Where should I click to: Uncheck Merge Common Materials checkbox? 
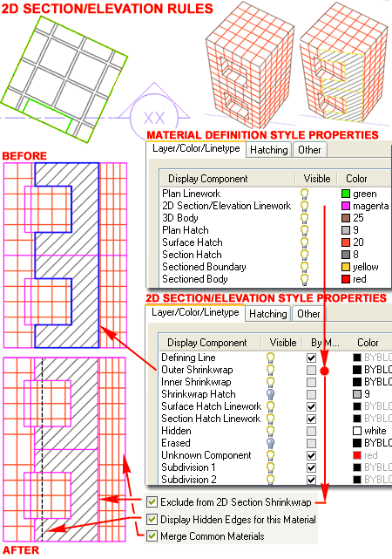[152, 536]
